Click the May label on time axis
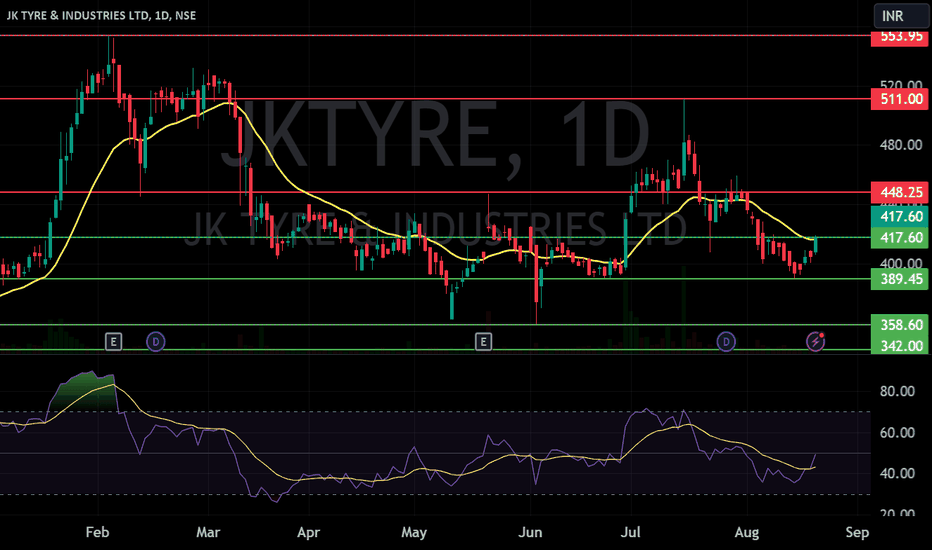The height and width of the screenshot is (550, 932). [x=414, y=532]
